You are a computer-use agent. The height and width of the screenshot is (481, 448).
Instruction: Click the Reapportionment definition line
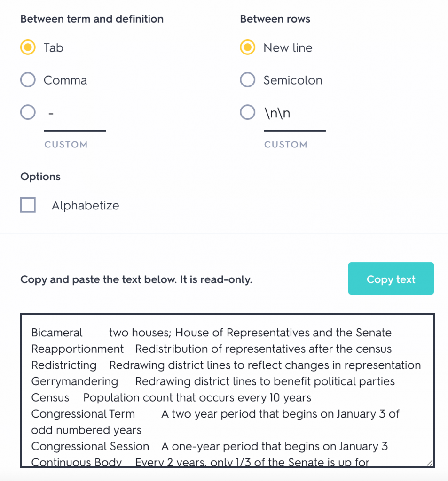pos(226,349)
